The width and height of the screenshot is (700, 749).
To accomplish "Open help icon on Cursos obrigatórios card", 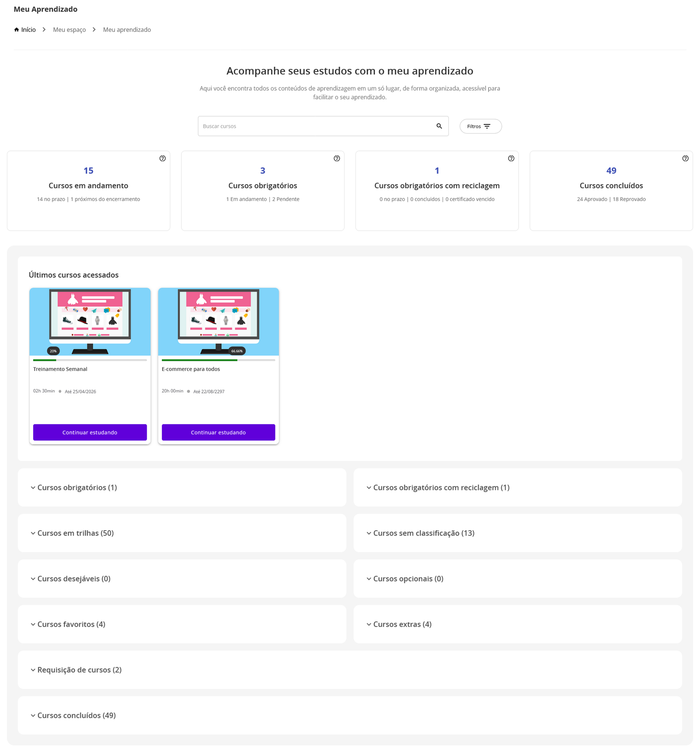I will [337, 159].
